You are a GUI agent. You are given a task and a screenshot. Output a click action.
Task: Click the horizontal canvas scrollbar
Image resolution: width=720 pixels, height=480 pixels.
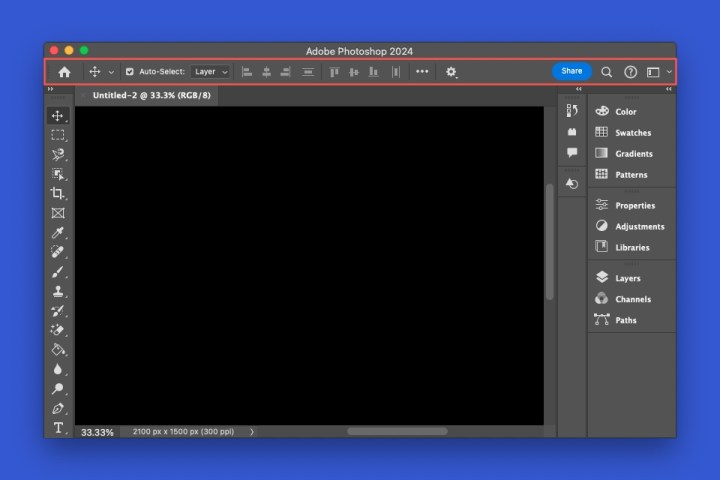397,431
